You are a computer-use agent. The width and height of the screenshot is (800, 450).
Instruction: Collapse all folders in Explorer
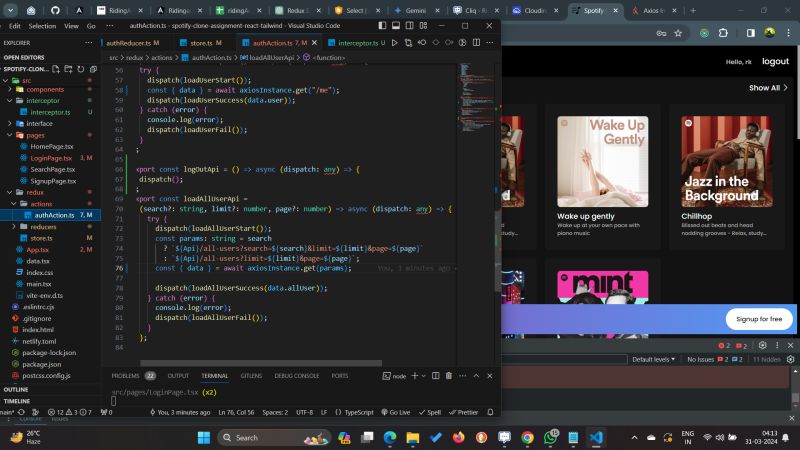tap(93, 69)
